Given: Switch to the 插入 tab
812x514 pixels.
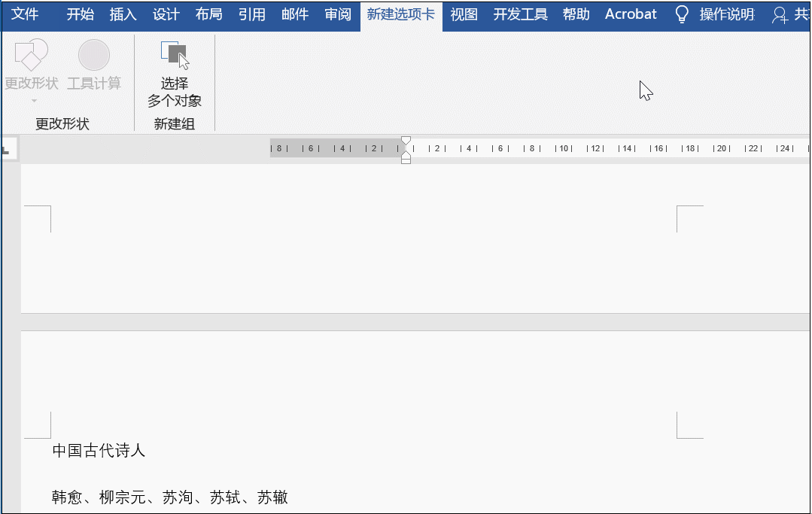Looking at the screenshot, I should (x=122, y=14).
